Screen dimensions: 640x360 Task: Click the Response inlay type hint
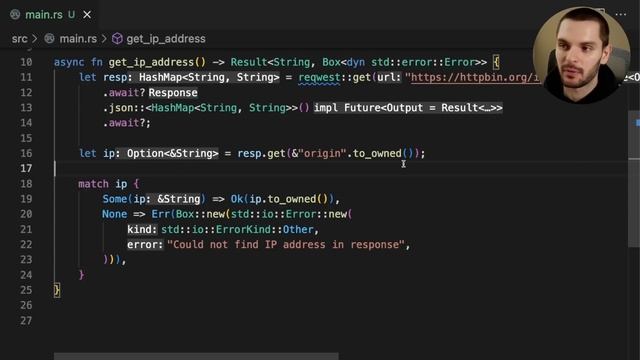173,93
